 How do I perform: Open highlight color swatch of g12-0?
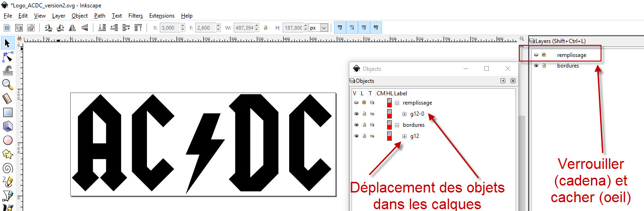coord(389,114)
